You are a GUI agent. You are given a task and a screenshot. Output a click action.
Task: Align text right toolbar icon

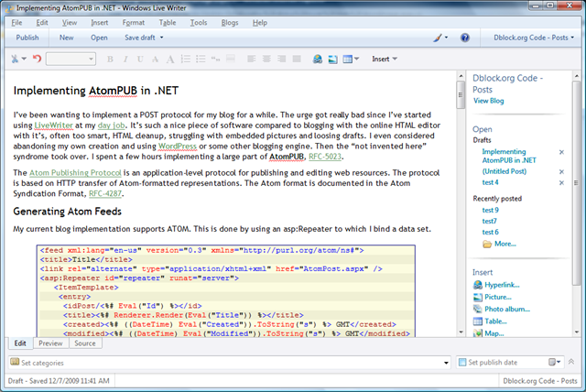coord(281,59)
